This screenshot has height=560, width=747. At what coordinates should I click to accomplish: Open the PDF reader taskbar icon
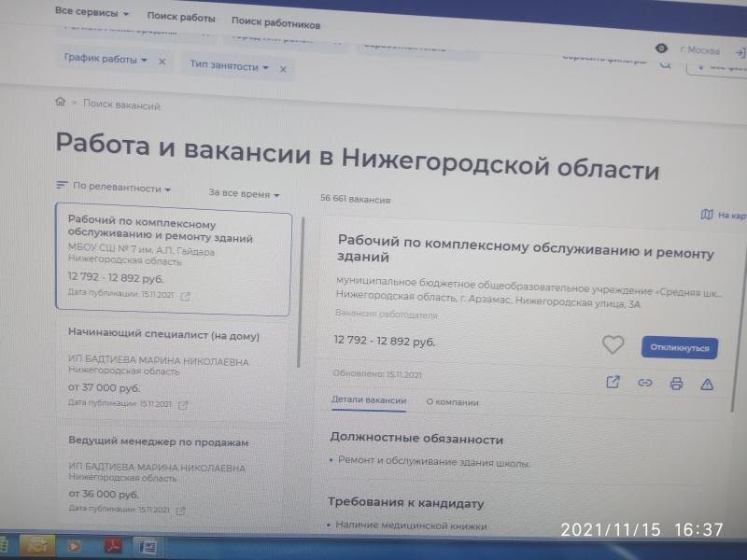click(112, 545)
